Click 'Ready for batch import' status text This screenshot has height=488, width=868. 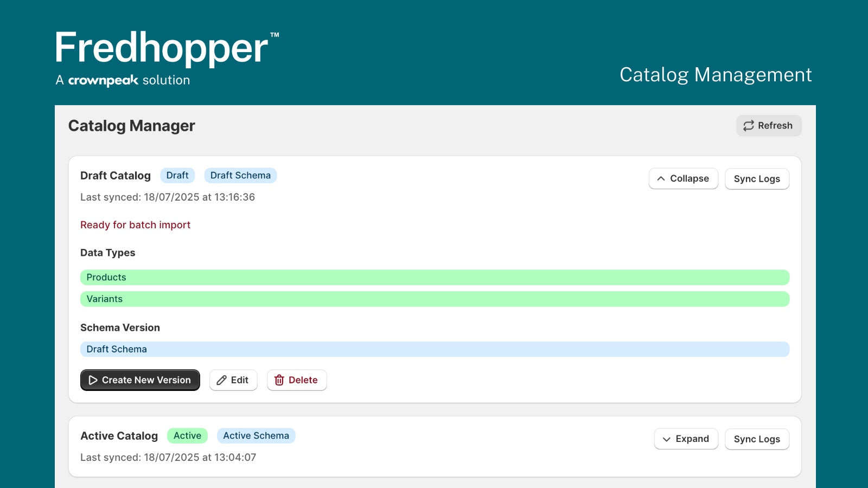point(135,225)
